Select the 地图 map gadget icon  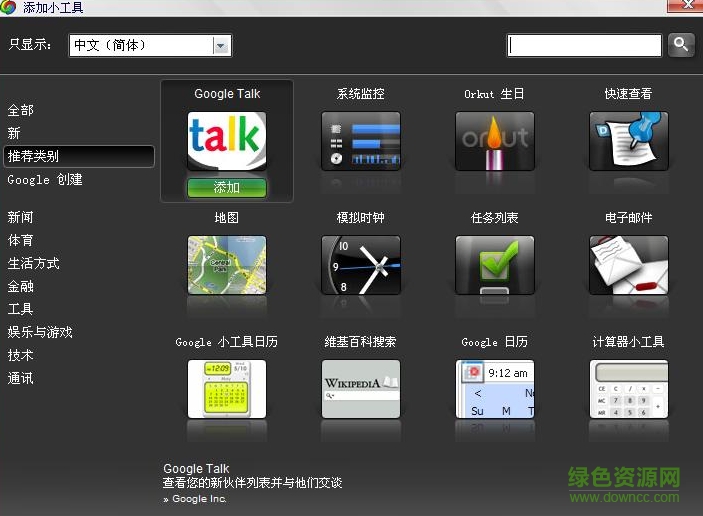(227, 265)
